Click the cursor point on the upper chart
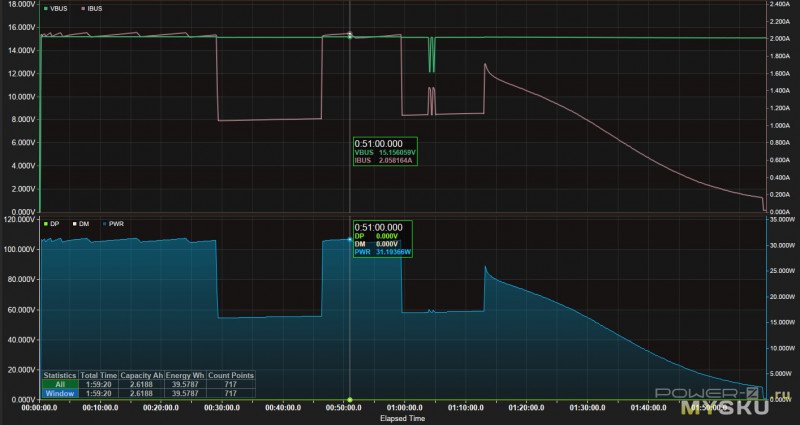Screen dimensions: 800x425 tap(349, 35)
